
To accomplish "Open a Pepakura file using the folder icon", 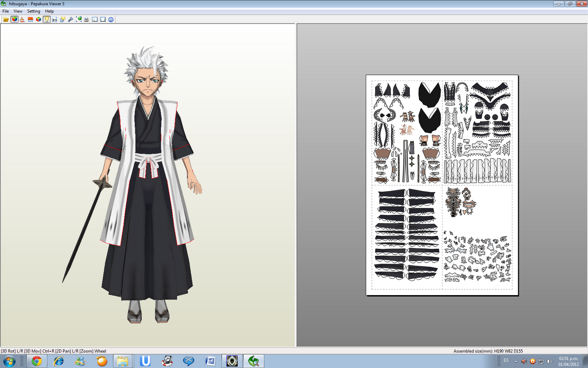I will (6, 20).
